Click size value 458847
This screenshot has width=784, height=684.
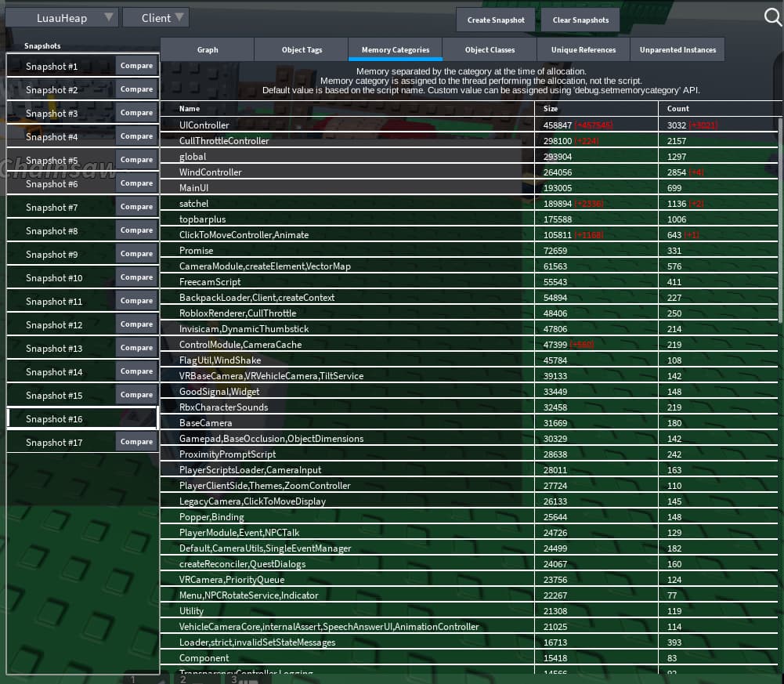[x=558, y=125]
